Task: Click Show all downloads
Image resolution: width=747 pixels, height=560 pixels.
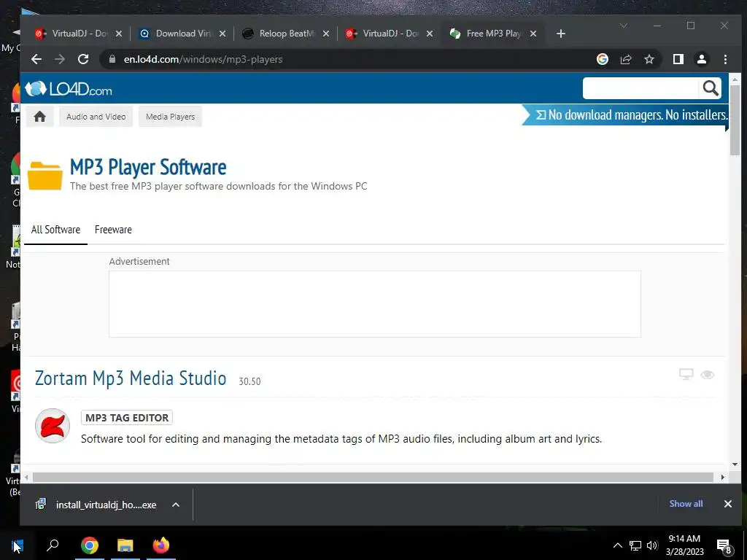Action: tap(686, 504)
